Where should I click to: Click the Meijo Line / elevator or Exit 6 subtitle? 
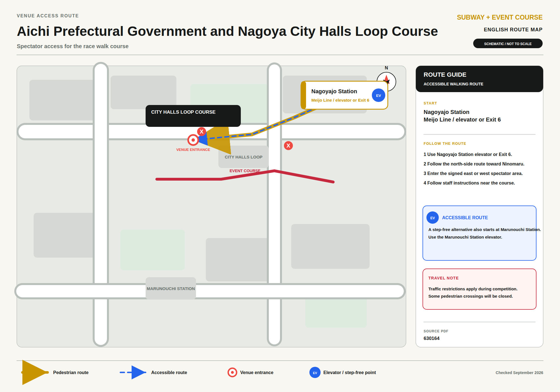(x=340, y=100)
